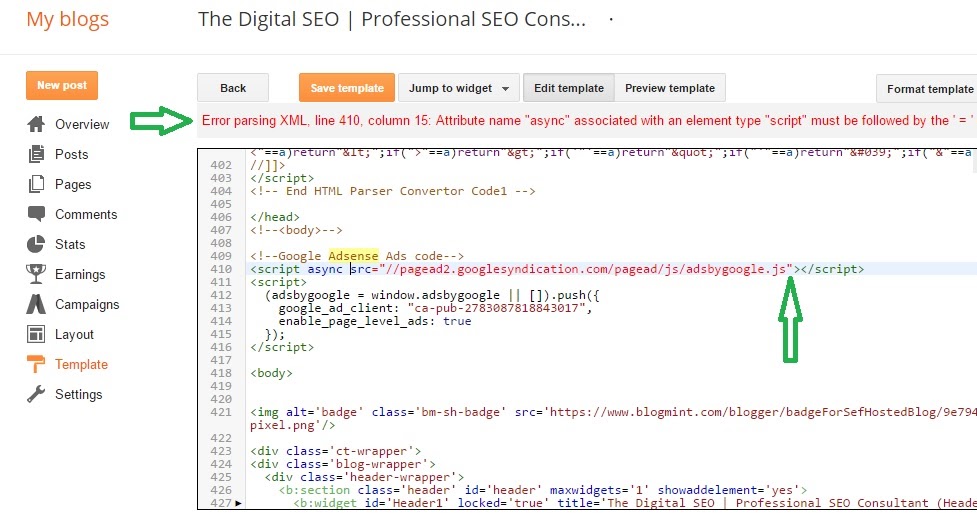This screenshot has width=977, height=513.
Task: Click the End HTML Parser Convertor comment
Action: (393, 191)
